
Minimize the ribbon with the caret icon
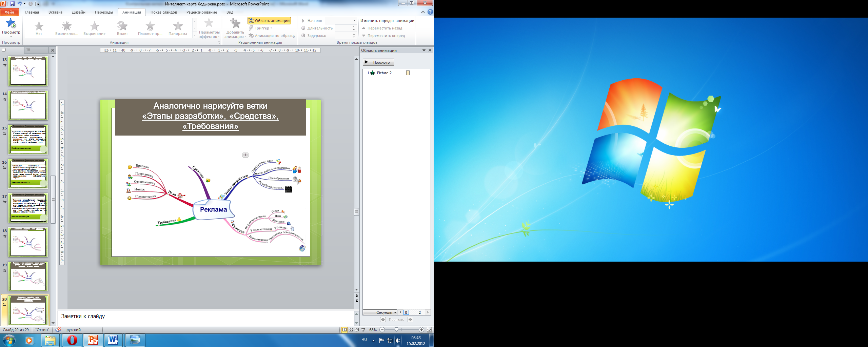(423, 12)
